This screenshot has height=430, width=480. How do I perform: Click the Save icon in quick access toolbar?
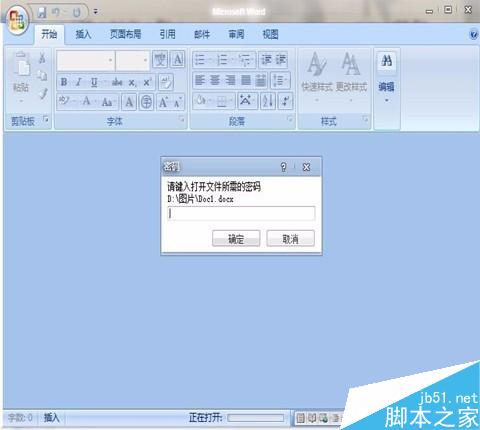pyautogui.click(x=42, y=13)
